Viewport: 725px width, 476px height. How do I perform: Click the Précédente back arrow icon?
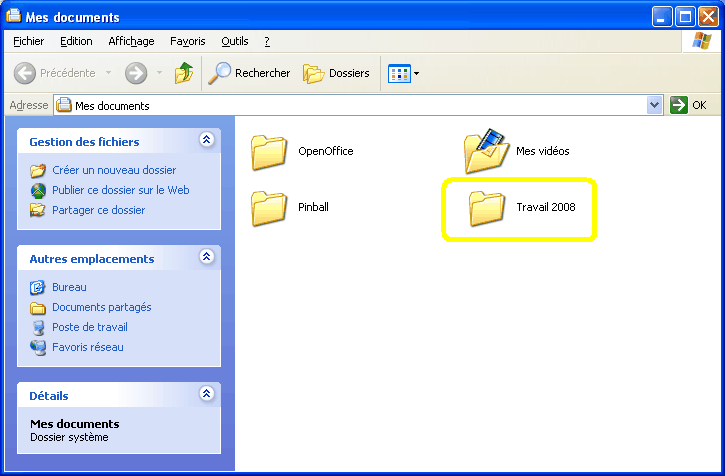click(x=25, y=73)
